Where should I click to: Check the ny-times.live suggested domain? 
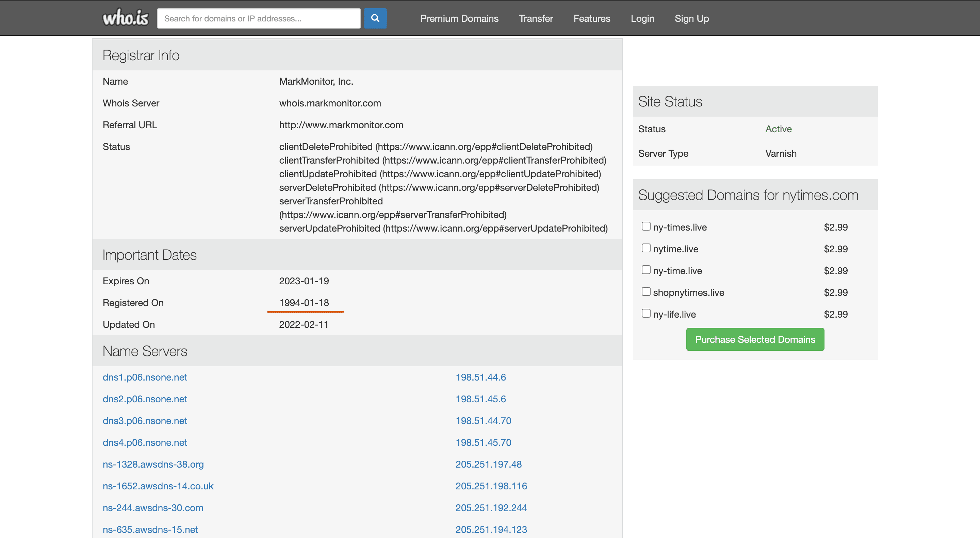[646, 226]
